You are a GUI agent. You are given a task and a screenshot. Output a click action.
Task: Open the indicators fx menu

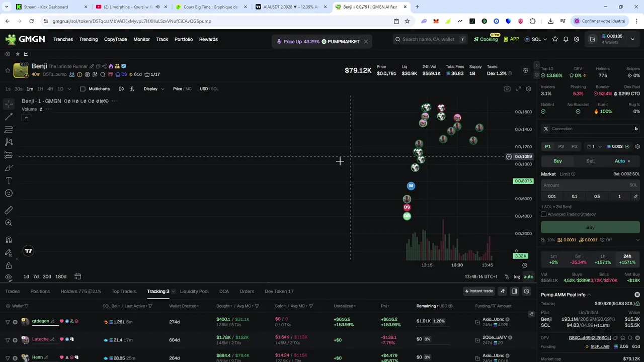tap(132, 89)
